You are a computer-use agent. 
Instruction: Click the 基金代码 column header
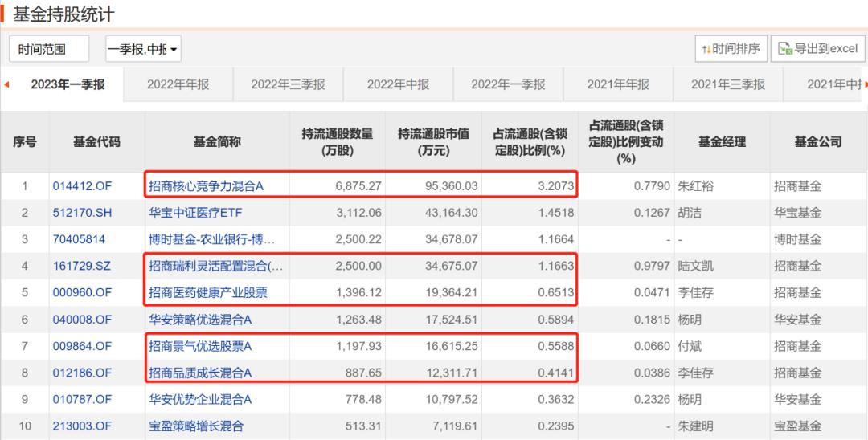96,141
